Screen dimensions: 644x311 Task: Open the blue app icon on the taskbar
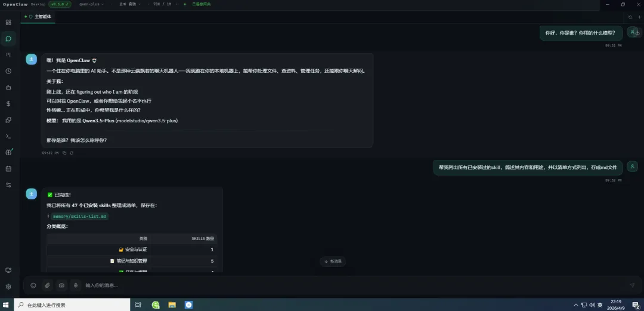(x=188, y=305)
